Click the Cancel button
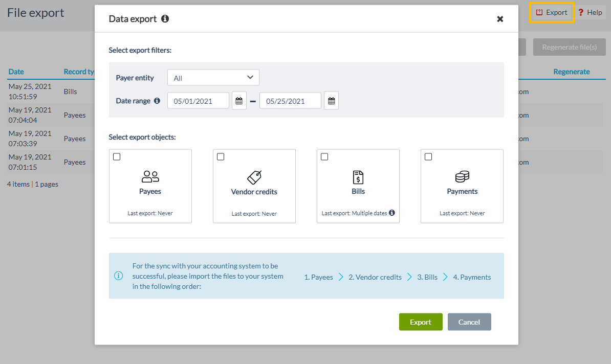This screenshot has height=364, width=611. (x=469, y=322)
